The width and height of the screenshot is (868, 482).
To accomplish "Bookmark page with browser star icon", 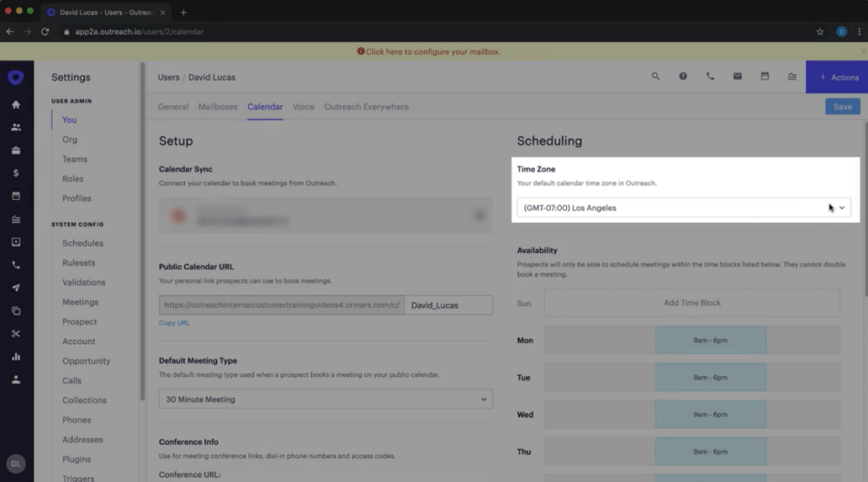I will point(820,31).
